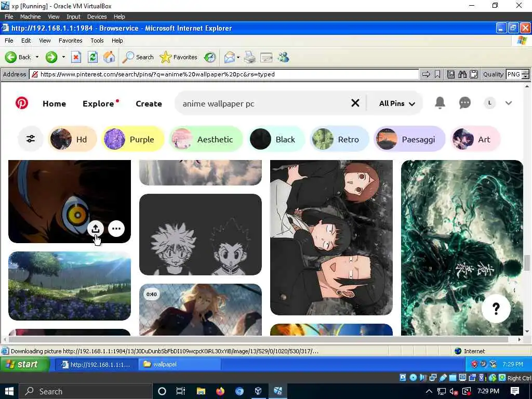
Task: Open the VirtualBox Machine menu
Action: point(30,17)
